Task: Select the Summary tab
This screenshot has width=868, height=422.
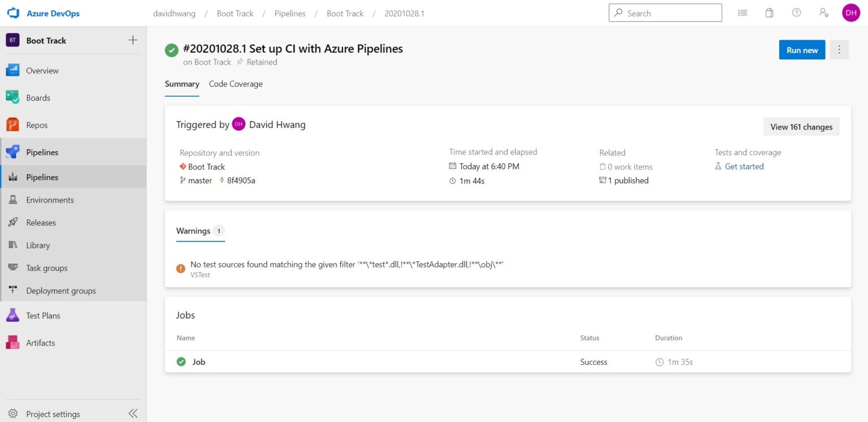Action: 181,84
